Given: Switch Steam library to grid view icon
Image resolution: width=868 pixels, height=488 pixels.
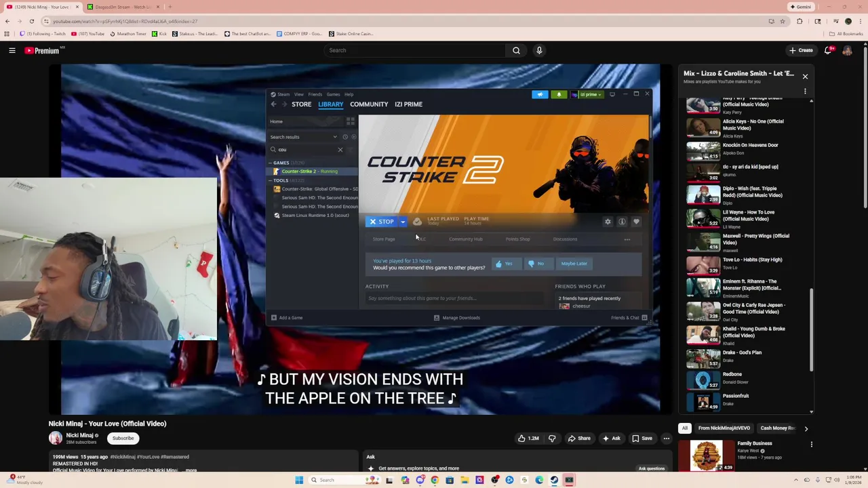Looking at the screenshot, I should point(351,121).
